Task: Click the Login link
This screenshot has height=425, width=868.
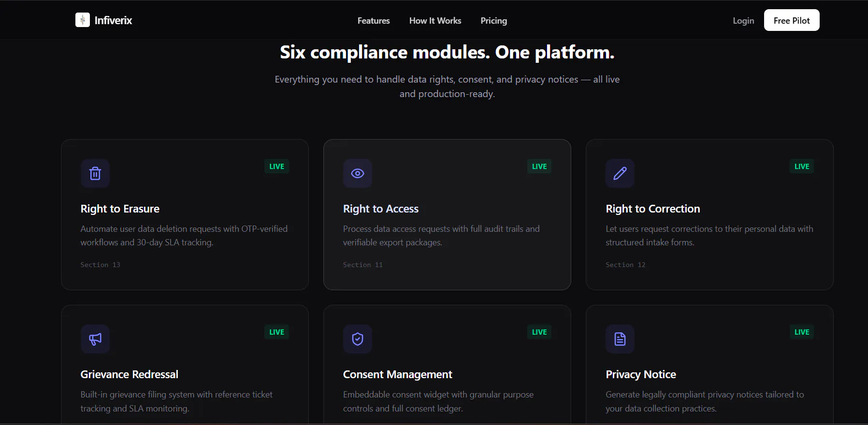Action: 743,21
